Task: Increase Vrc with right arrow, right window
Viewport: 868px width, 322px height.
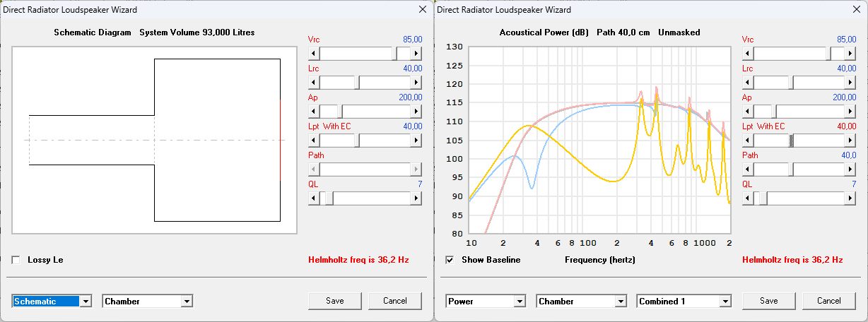Action: 850,54
